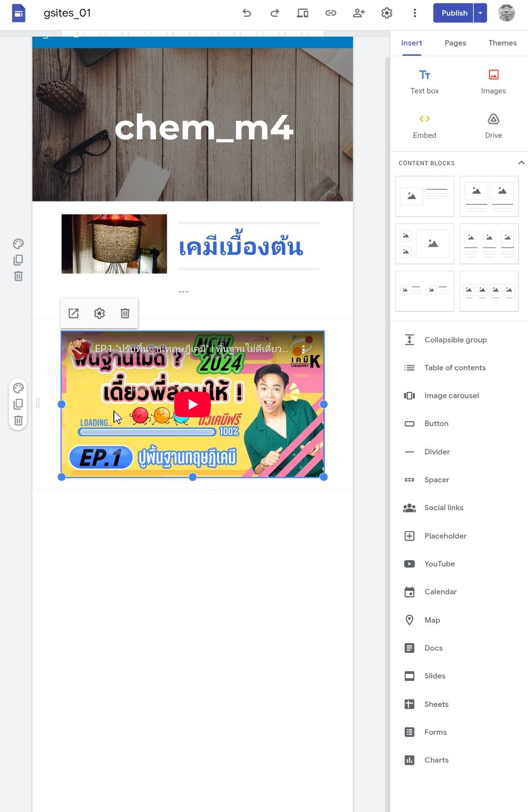Expand the Publish dropdown arrow

[481, 13]
